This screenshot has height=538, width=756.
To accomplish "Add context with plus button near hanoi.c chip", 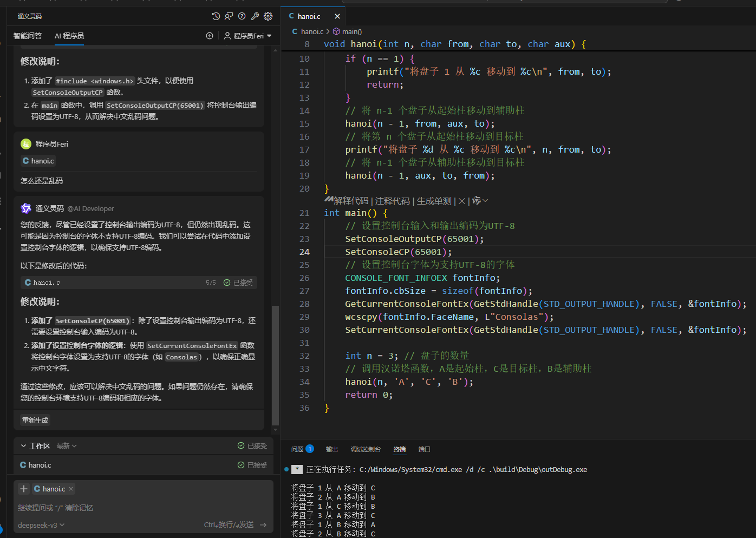I will 24,489.
